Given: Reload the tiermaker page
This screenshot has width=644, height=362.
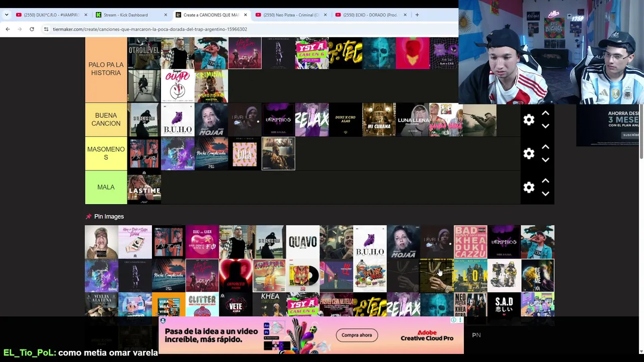Looking at the screenshot, I should pyautogui.click(x=32, y=29).
